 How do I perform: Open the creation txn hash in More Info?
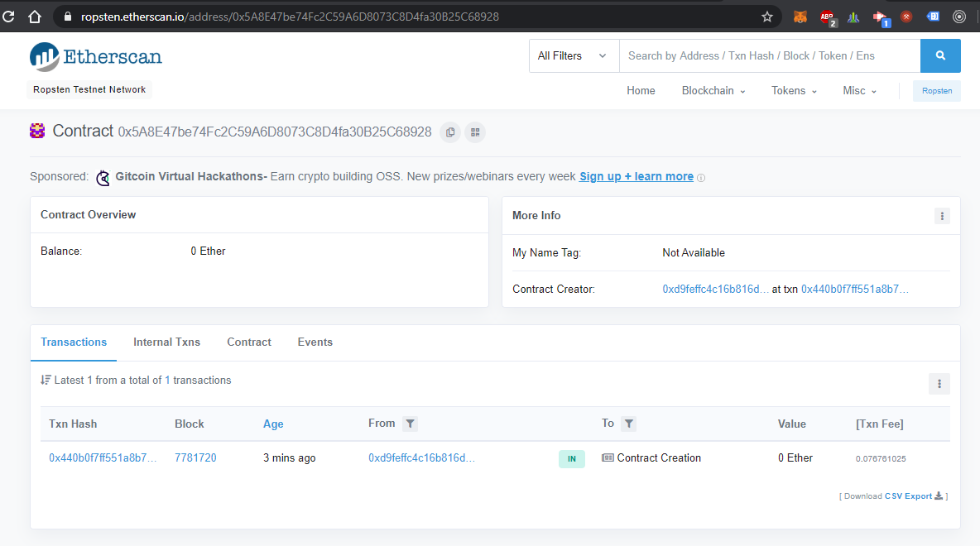point(855,290)
